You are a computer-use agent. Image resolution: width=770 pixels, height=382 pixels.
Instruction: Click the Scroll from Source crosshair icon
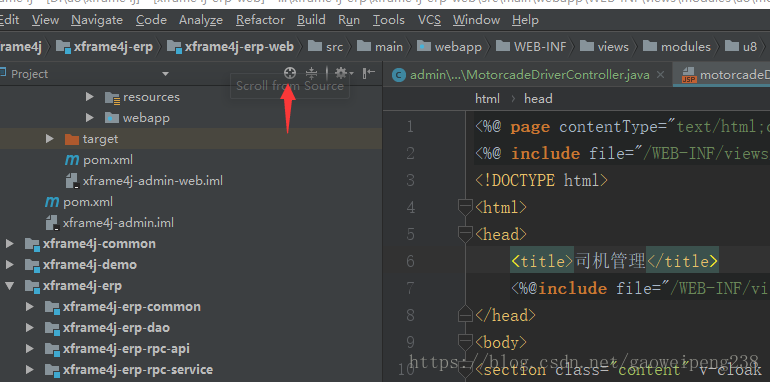coord(290,73)
